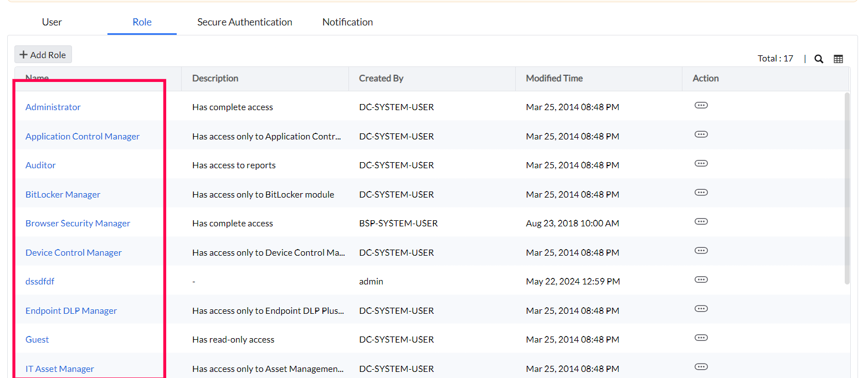Open the Secure Authentication tab
Image resolution: width=868 pixels, height=378 pixels.
point(244,22)
